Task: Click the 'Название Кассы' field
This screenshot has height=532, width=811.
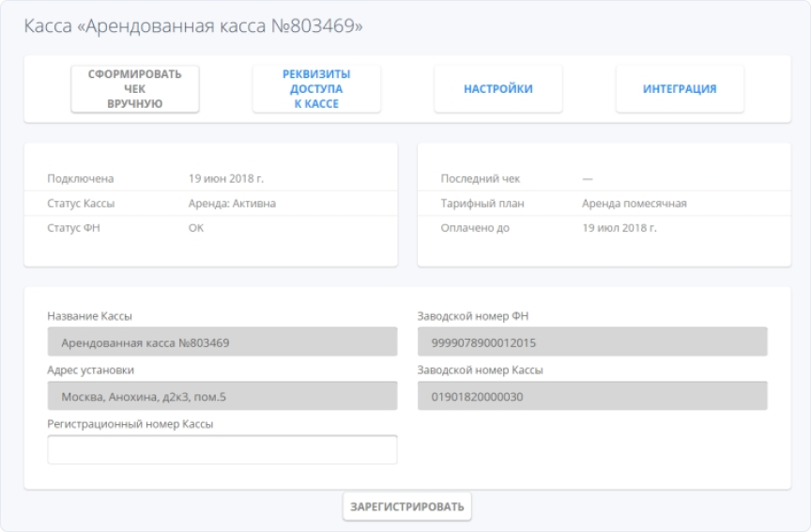Action: point(222,342)
